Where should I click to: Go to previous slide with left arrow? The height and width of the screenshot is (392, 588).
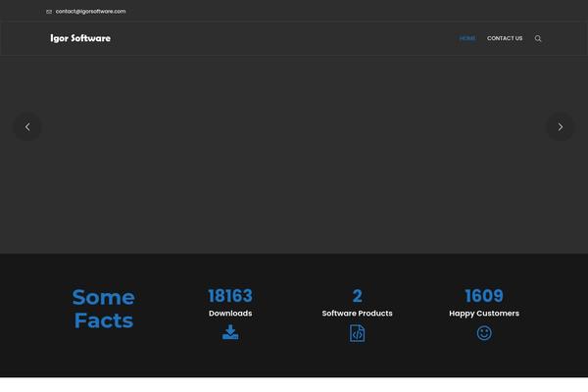27,126
